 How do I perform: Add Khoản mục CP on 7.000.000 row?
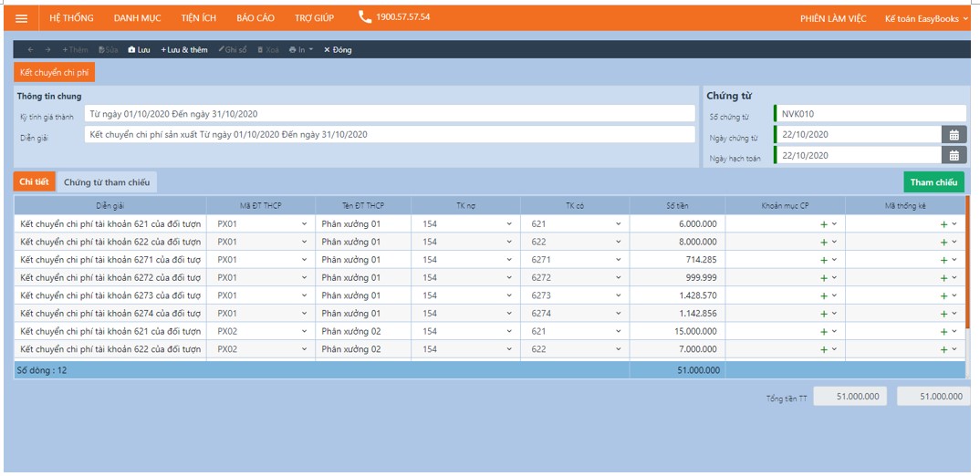(824, 350)
